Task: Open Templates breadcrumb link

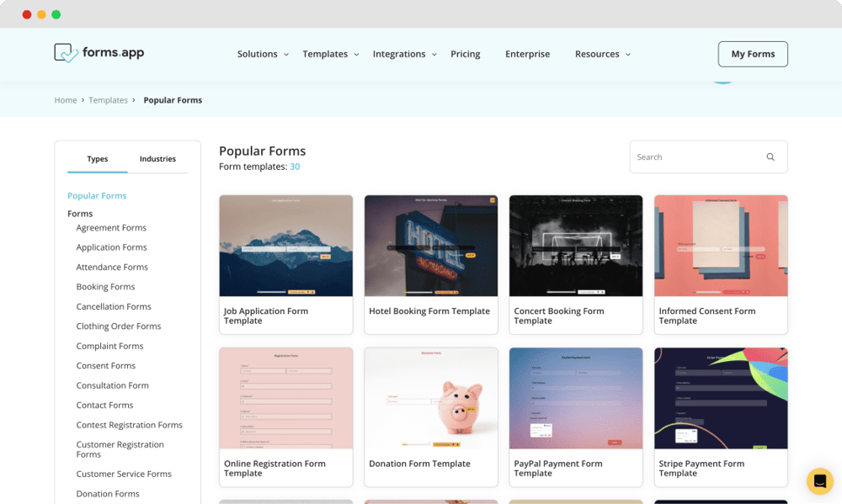Action: click(x=108, y=100)
